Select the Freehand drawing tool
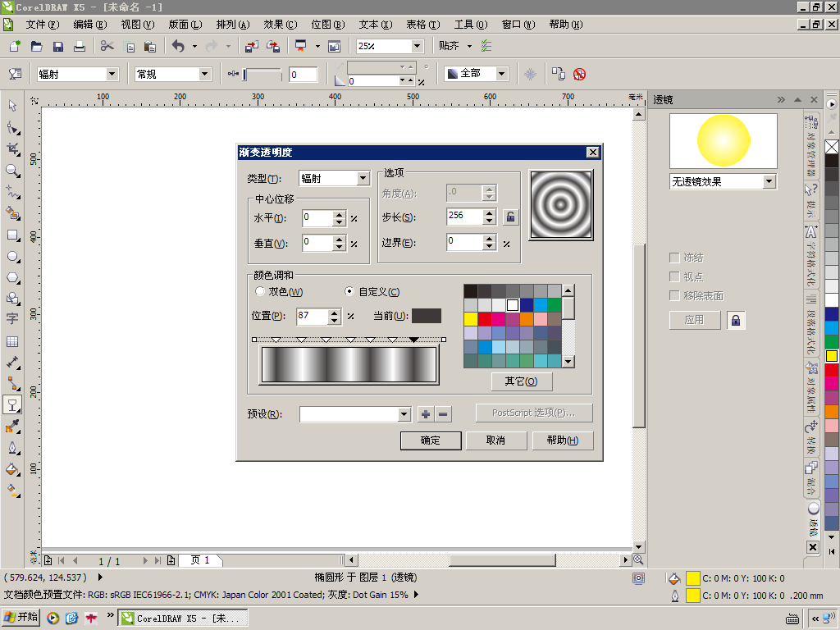Screen dimensions: 840x630 pyautogui.click(x=12, y=192)
